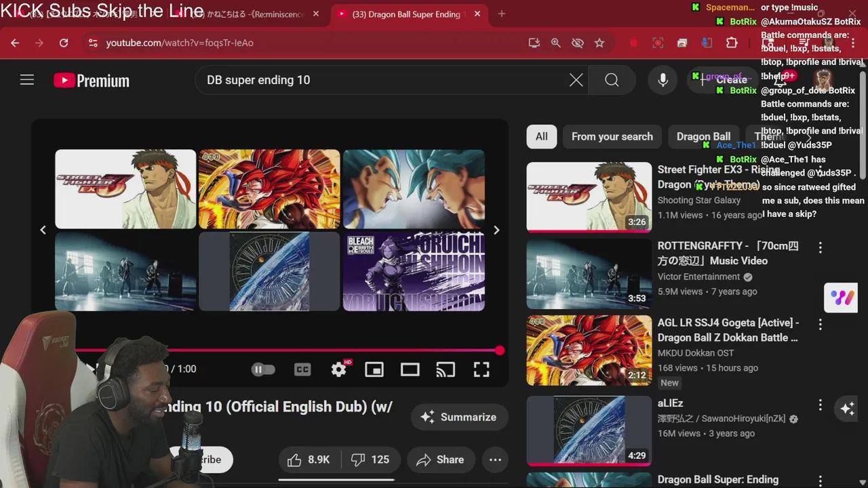Open the Shooting Star Galaxy channel link
This screenshot has height=488, width=868.
pyautogui.click(x=699, y=200)
